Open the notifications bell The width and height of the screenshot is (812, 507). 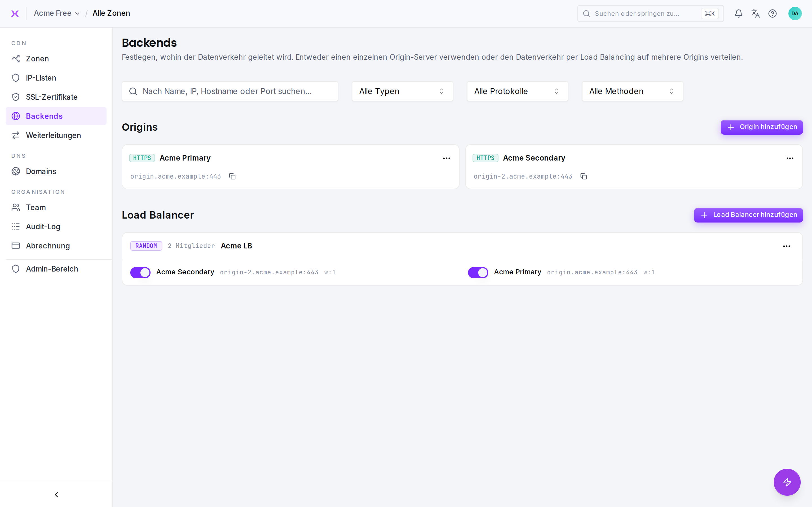[738, 14]
